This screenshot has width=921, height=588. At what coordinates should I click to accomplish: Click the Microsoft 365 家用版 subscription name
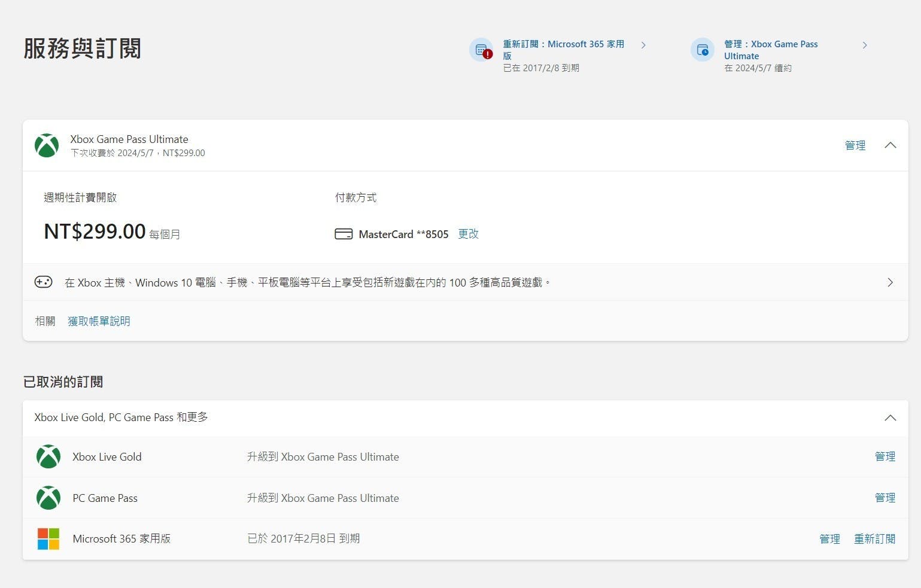tap(121, 539)
